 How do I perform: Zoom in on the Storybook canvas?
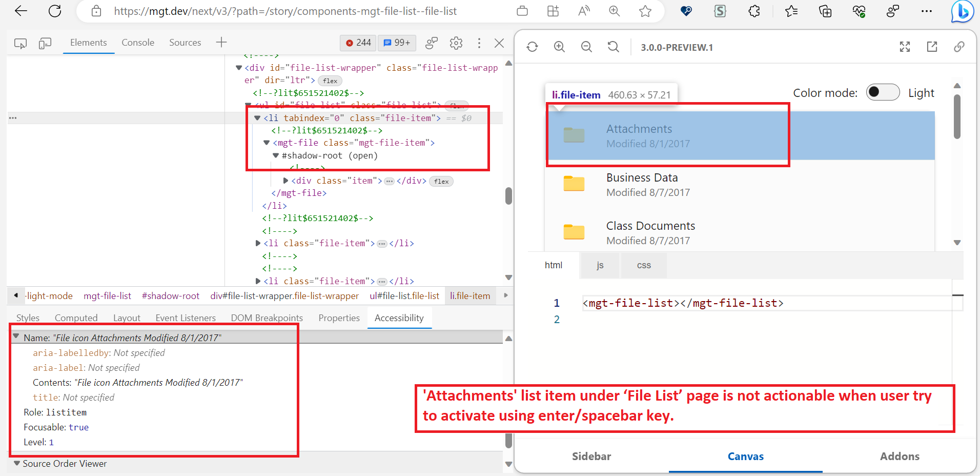point(559,47)
